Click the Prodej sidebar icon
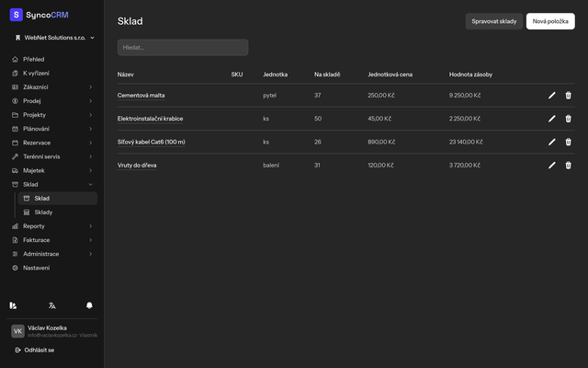 click(15, 101)
